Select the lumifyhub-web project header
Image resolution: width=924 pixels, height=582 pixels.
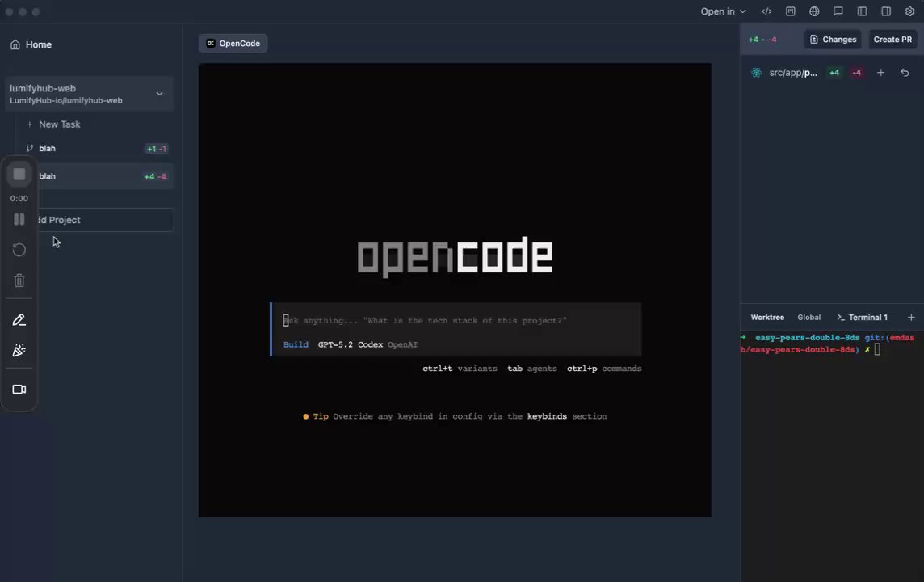click(x=89, y=94)
